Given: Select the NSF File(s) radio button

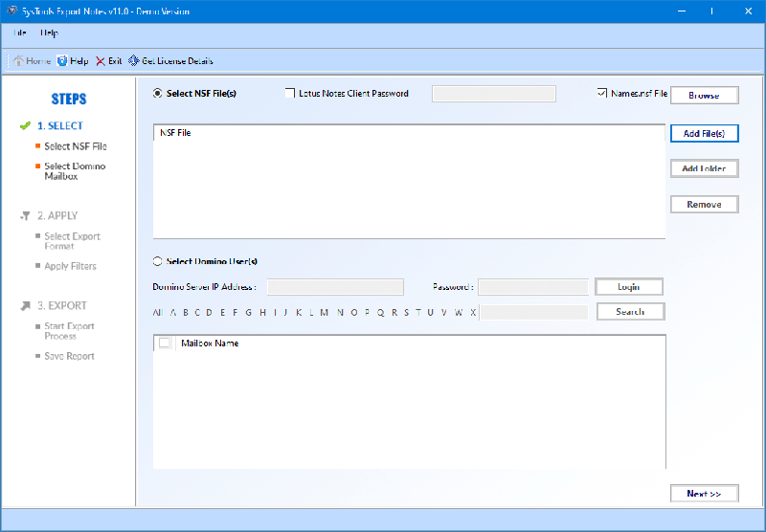Looking at the screenshot, I should pos(157,93).
